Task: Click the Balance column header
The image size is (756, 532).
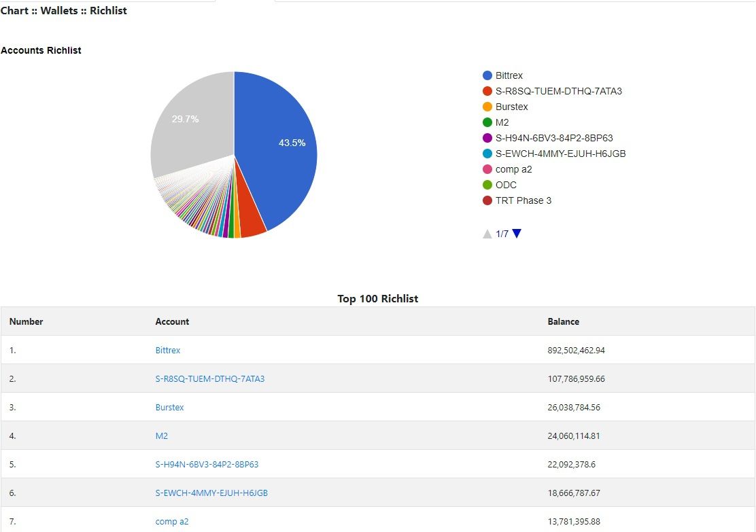Action: 563,321
